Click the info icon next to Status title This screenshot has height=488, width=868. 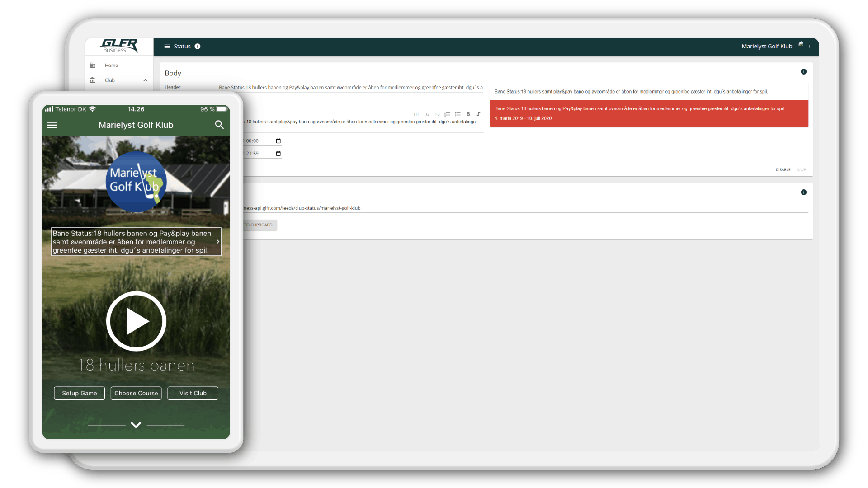[x=198, y=47]
